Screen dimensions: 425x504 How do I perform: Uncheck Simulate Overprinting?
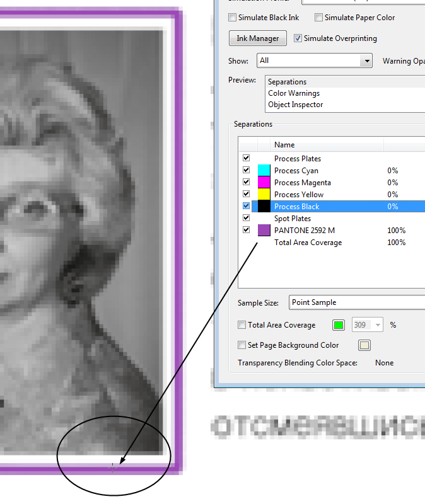pos(298,38)
